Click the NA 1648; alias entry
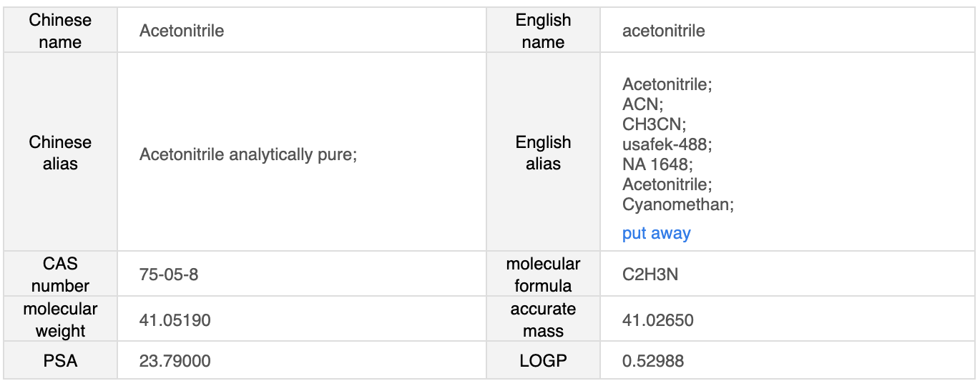The image size is (980, 386). 658,164
